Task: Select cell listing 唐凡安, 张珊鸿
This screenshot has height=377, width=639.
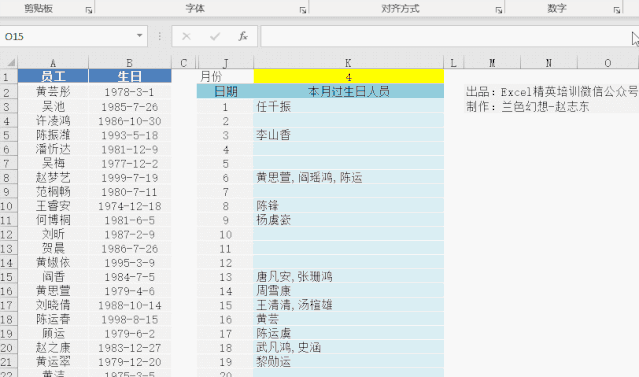Action: point(348,277)
